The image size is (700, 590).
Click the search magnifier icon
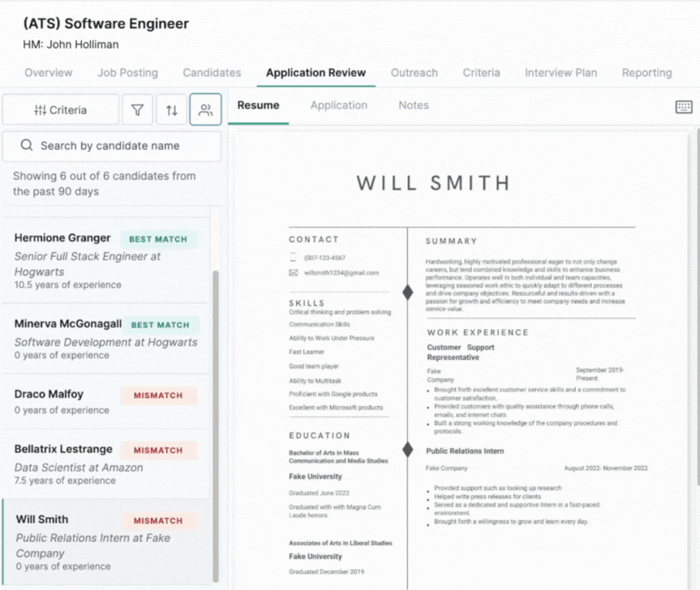coord(27,146)
